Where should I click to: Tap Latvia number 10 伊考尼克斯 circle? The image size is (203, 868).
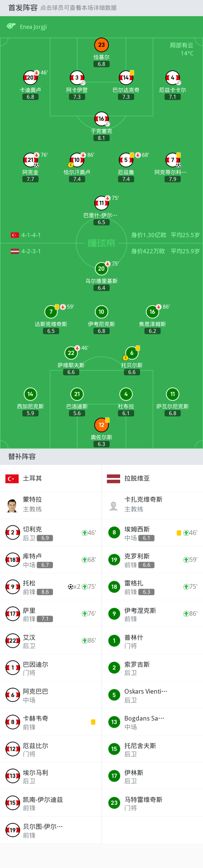[101, 312]
